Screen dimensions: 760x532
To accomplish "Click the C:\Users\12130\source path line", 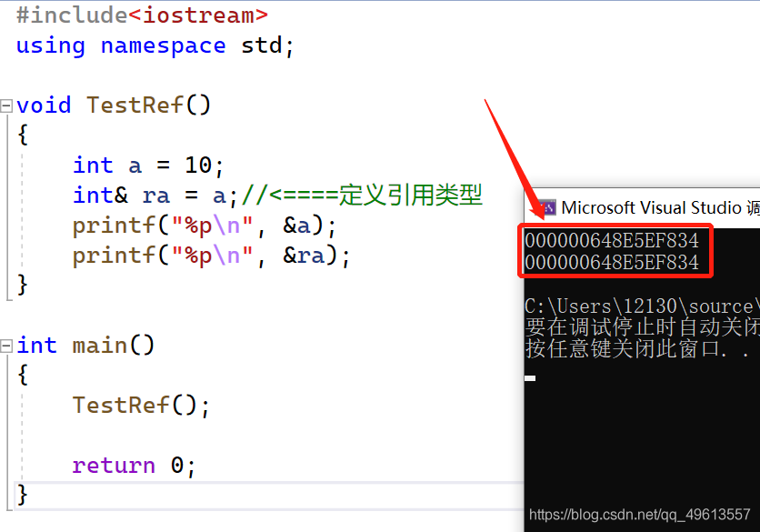I will pyautogui.click(x=642, y=306).
